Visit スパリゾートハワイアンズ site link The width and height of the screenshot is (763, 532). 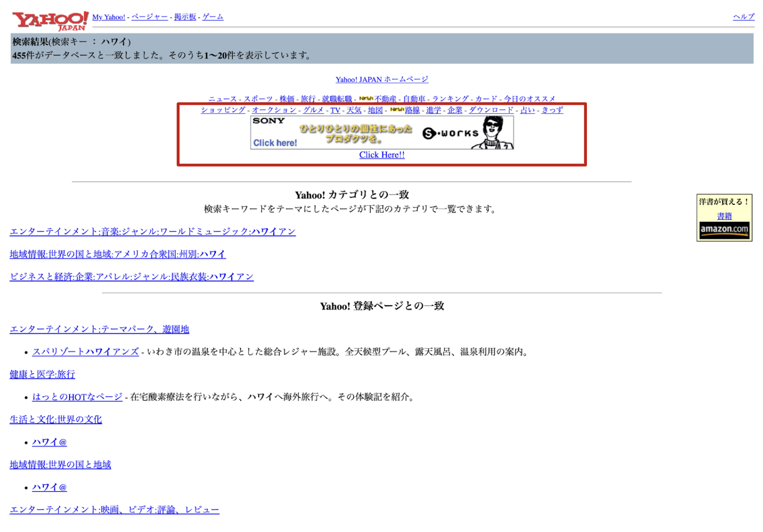86,352
